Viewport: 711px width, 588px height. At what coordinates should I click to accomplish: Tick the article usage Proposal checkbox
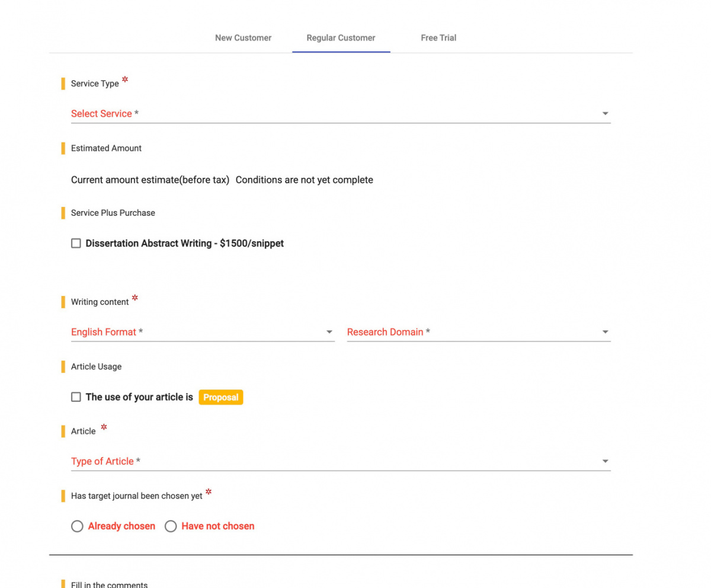(76, 397)
